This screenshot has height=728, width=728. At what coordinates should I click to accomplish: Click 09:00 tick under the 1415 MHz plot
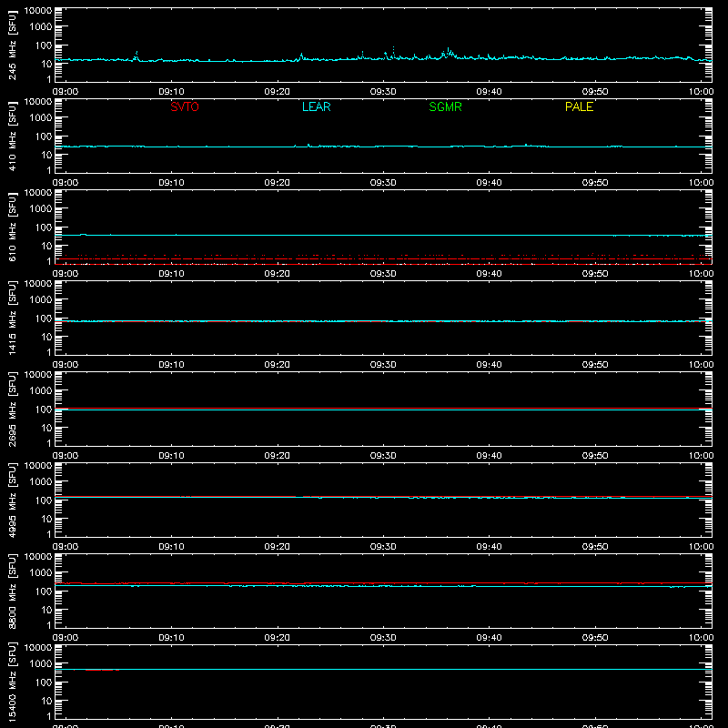[x=66, y=365]
